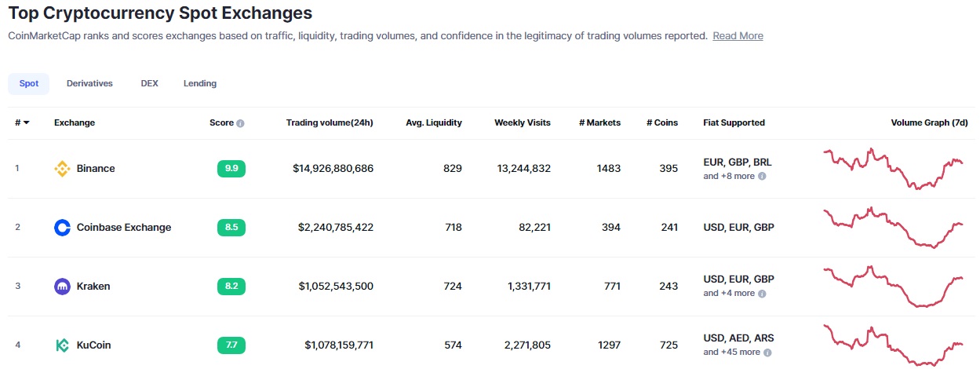
Task: Click KuCoin's volume $1,078,159,771
Action: [339, 345]
